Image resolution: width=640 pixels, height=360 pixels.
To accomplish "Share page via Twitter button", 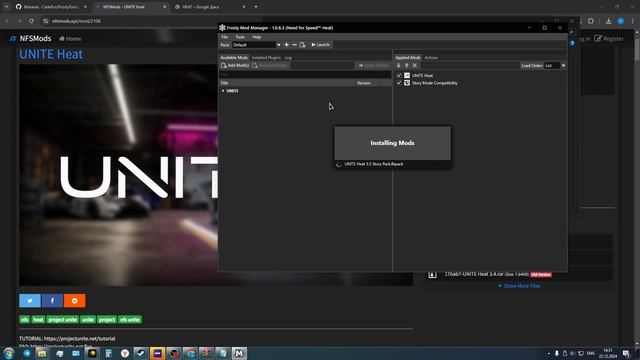I will tap(30, 301).
